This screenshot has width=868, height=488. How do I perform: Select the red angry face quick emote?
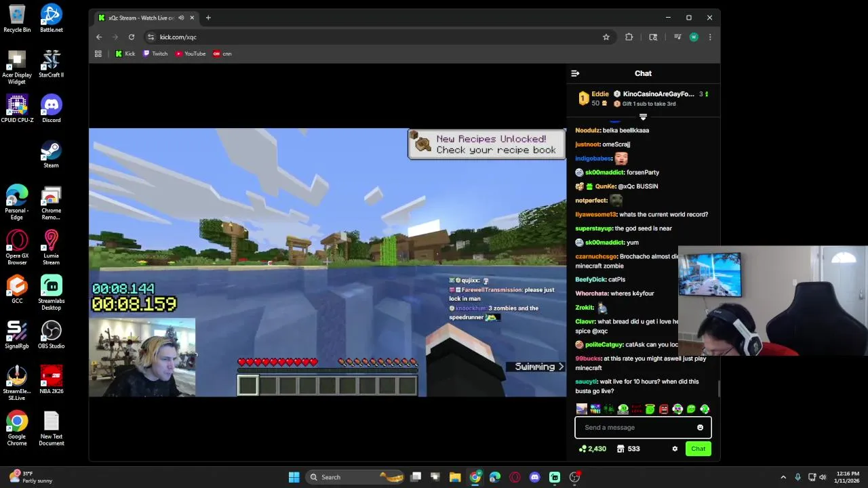pyautogui.click(x=664, y=409)
